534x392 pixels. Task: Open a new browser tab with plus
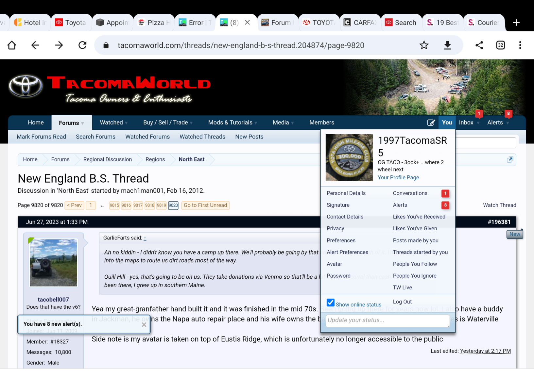coord(516,23)
